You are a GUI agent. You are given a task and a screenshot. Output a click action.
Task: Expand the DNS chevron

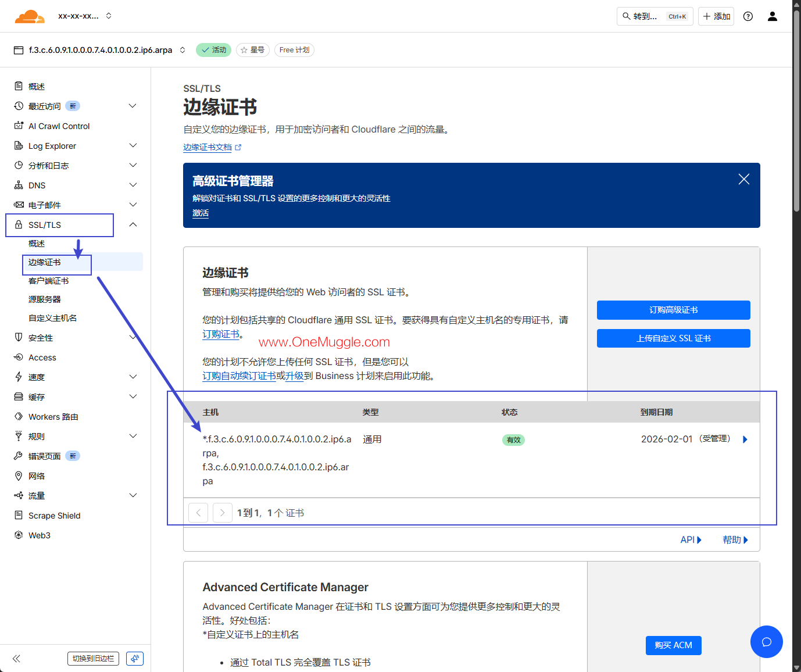(x=133, y=185)
